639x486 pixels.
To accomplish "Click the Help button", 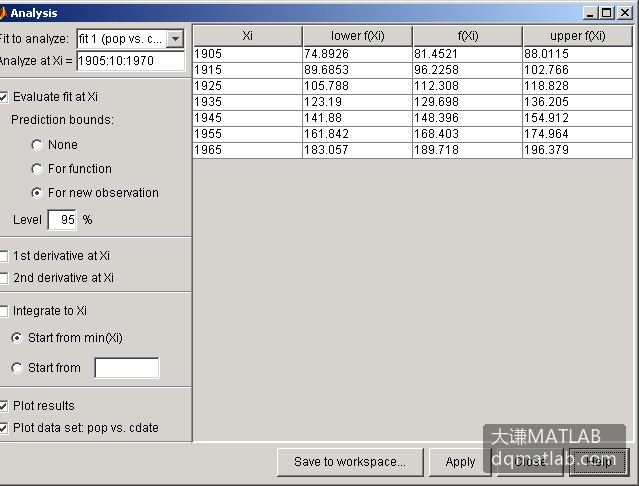I will click(599, 462).
